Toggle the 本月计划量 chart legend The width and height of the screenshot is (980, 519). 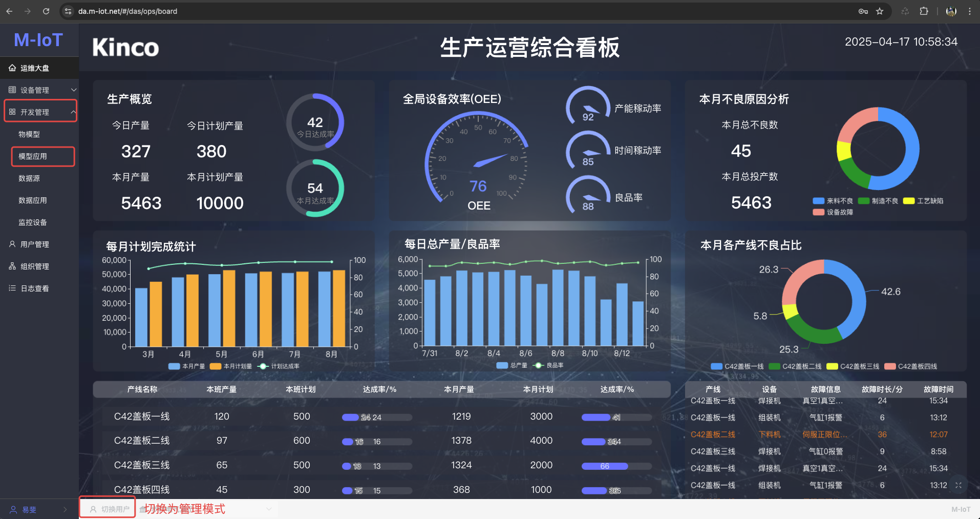click(231, 366)
